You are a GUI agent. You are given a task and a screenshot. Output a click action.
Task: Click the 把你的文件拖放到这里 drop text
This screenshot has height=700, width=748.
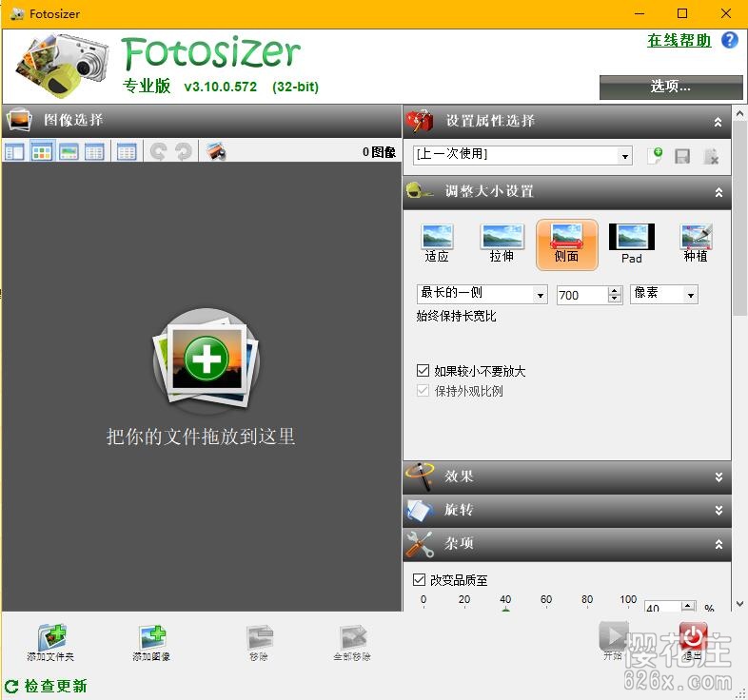click(x=201, y=437)
